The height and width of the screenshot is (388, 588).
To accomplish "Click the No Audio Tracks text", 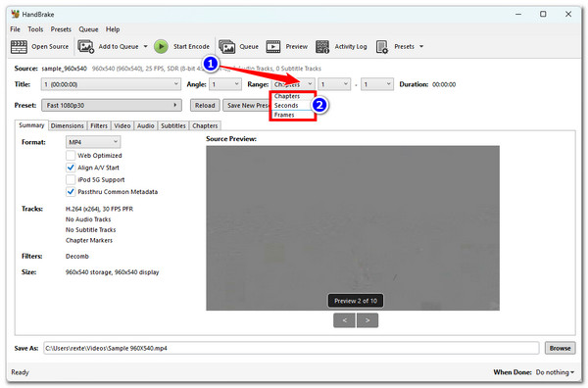I will pyautogui.click(x=88, y=219).
